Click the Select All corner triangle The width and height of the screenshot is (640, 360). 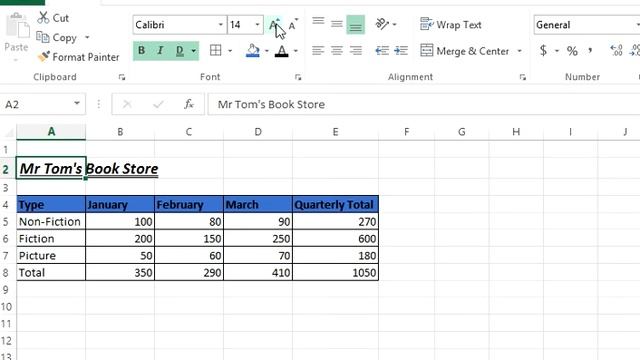click(9, 132)
